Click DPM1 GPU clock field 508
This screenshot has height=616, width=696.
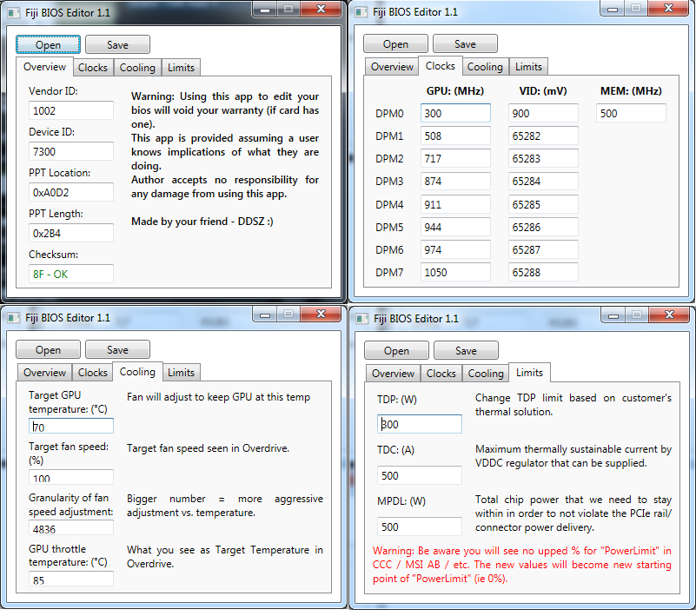[455, 136]
